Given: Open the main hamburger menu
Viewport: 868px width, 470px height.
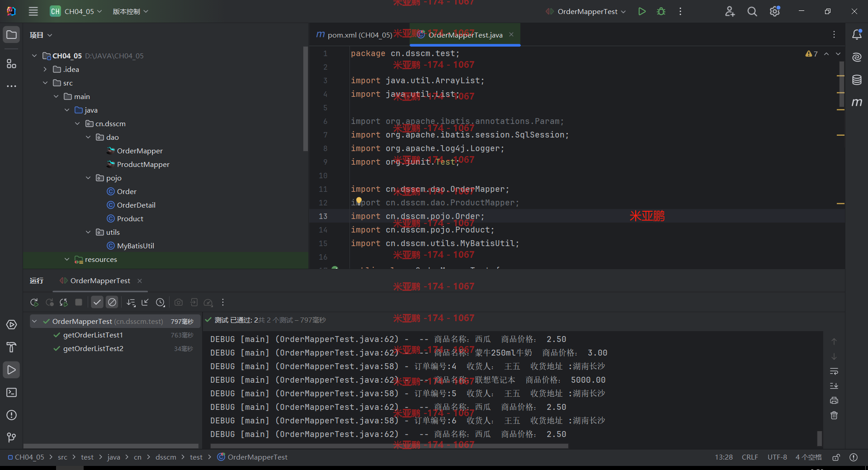Looking at the screenshot, I should (33, 11).
